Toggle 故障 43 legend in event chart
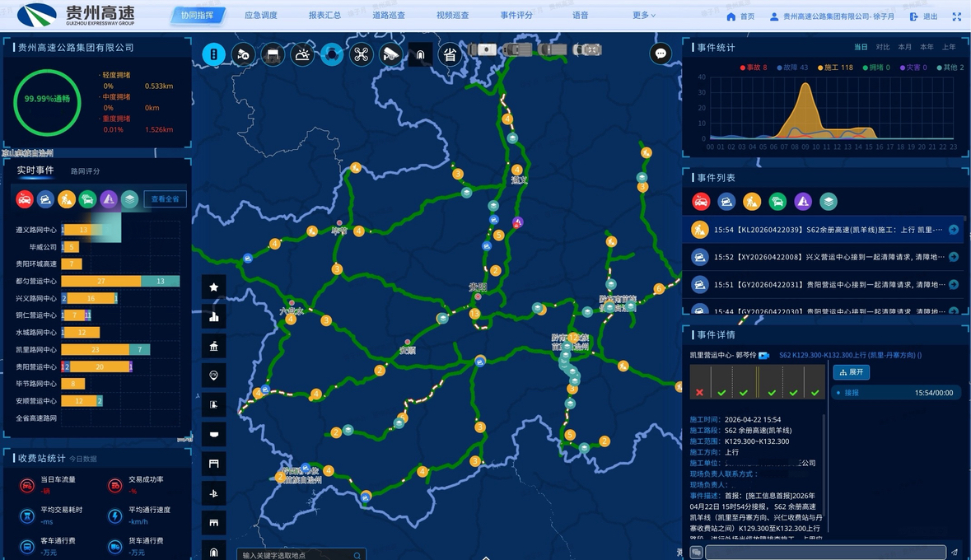The height and width of the screenshot is (560, 971). click(792, 68)
